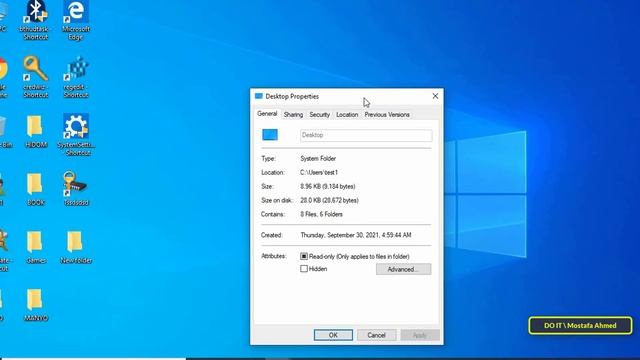Screen dimensions: 640x360
Task: Click the blue Desktop folder icon in Properties
Action: (x=270, y=135)
